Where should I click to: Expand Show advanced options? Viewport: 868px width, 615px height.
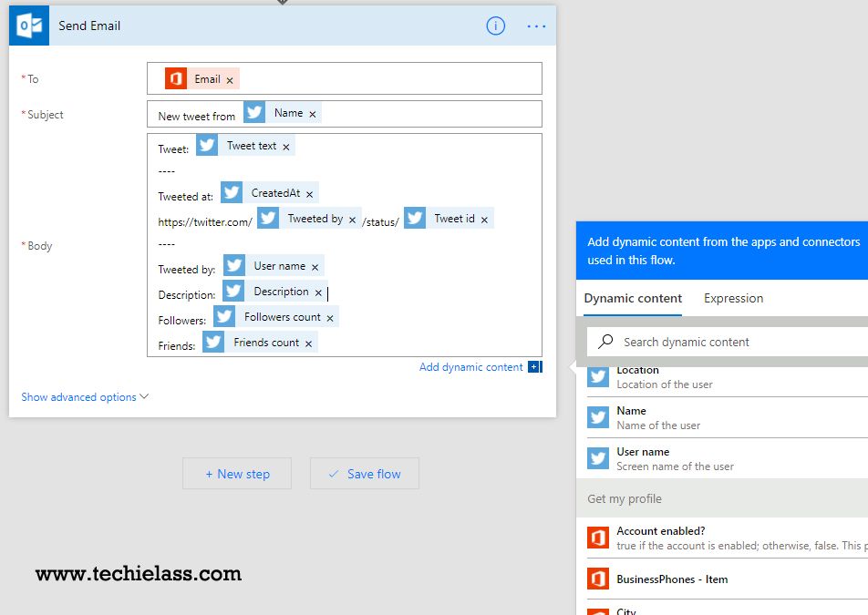tap(85, 397)
